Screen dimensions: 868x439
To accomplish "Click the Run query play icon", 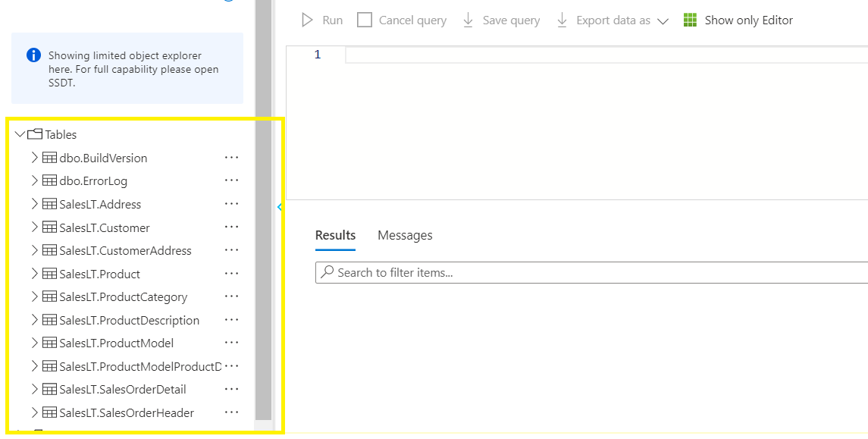I will click(307, 20).
